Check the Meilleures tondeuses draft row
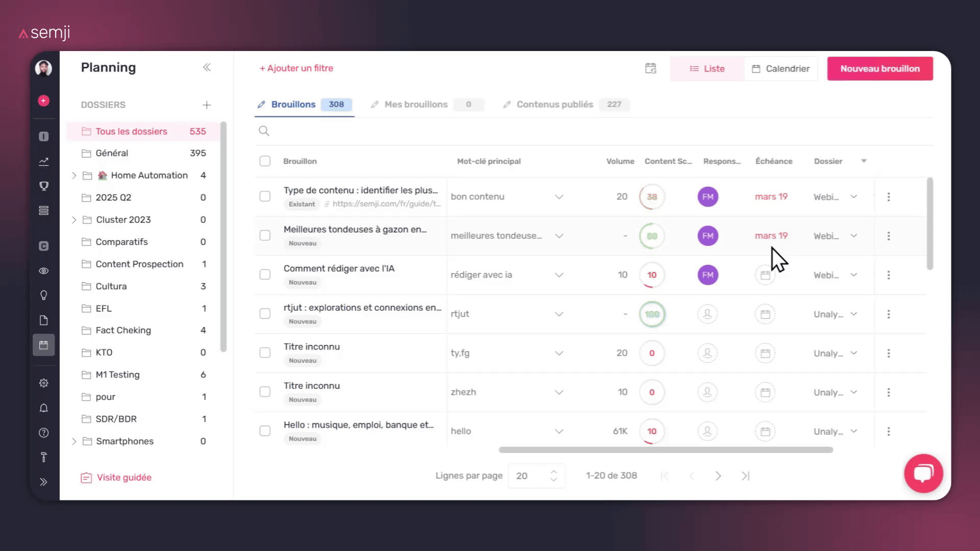Screen dimensions: 980x551 click(265, 236)
